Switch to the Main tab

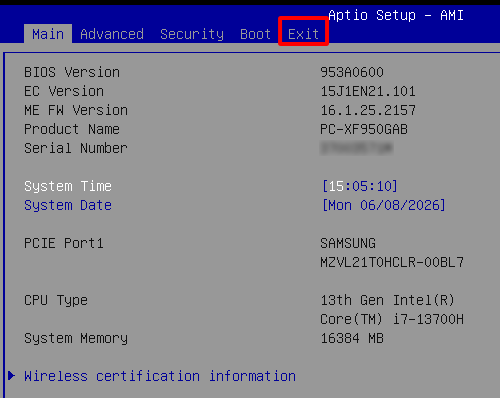pyautogui.click(x=48, y=34)
